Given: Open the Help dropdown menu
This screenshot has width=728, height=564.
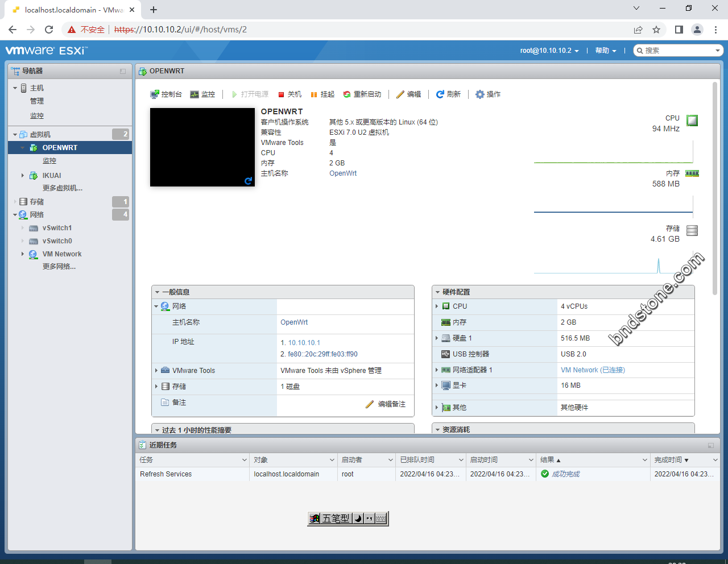Looking at the screenshot, I should click(x=606, y=51).
